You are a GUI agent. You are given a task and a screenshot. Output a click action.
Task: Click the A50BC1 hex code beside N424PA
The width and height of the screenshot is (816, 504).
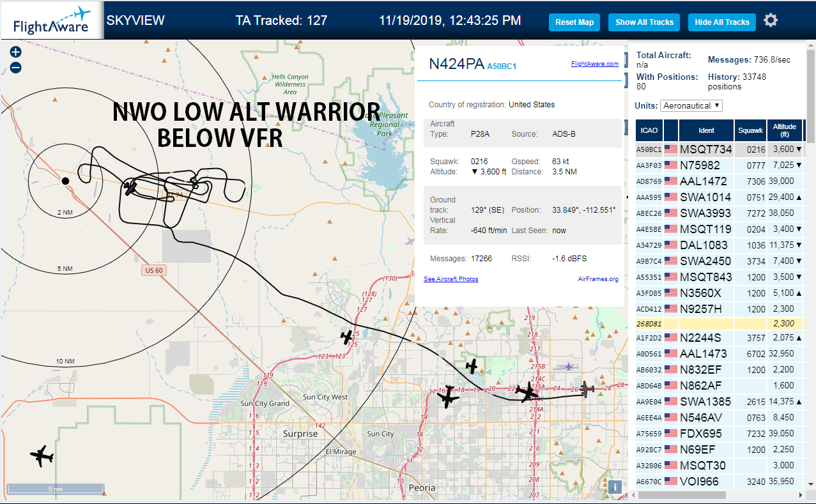(502, 66)
